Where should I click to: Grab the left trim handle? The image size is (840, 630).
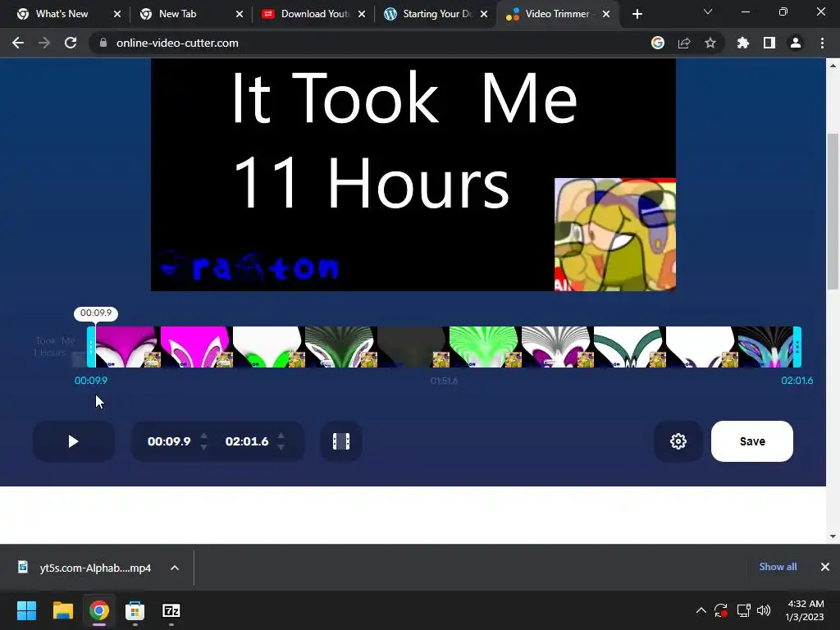[x=91, y=347]
